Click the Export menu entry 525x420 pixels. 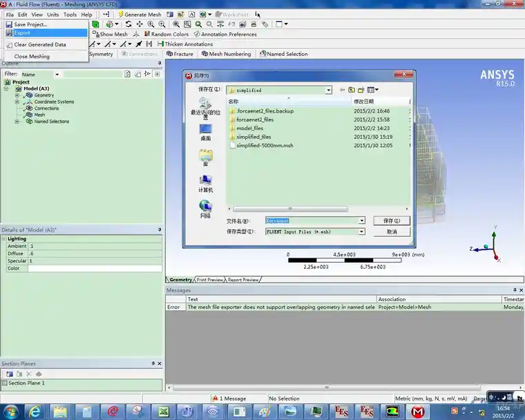(46, 33)
